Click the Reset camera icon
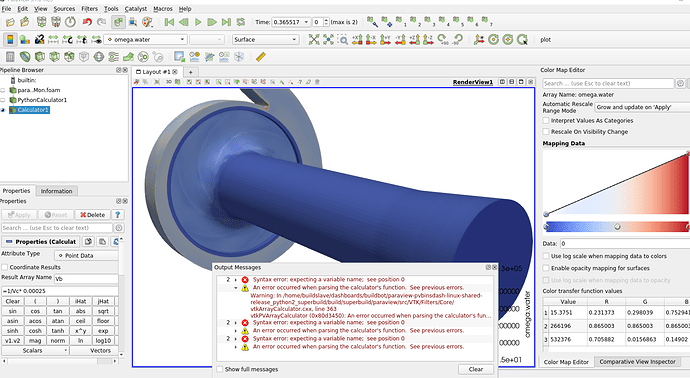 pyautogui.click(x=314, y=40)
